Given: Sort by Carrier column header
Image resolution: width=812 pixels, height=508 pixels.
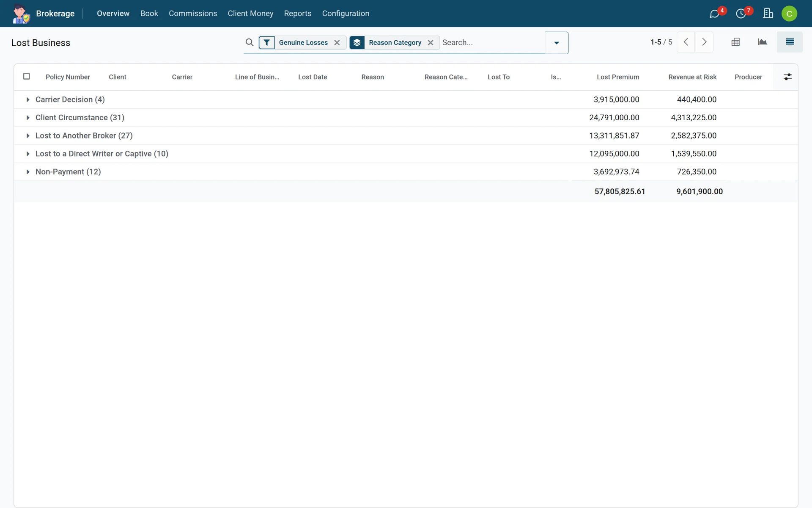Looking at the screenshot, I should [182, 77].
